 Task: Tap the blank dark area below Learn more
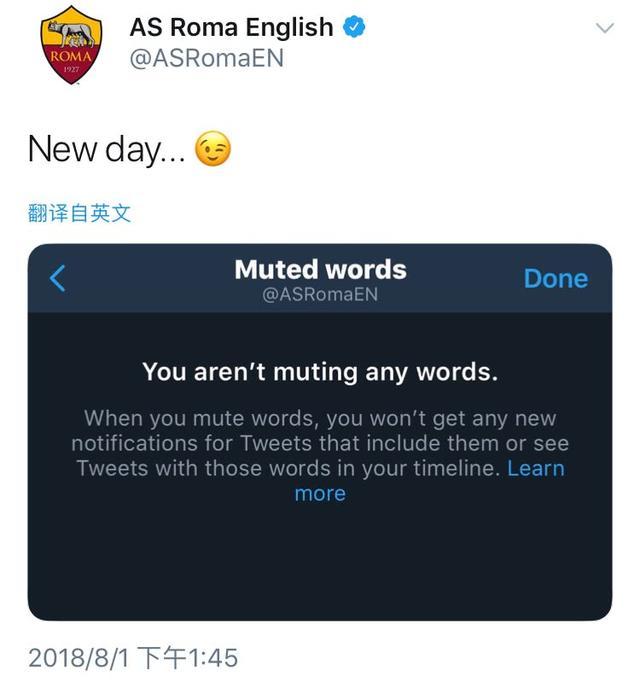(x=320, y=561)
